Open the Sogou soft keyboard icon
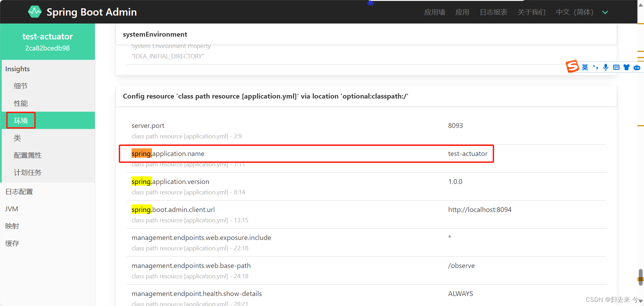 616,67
